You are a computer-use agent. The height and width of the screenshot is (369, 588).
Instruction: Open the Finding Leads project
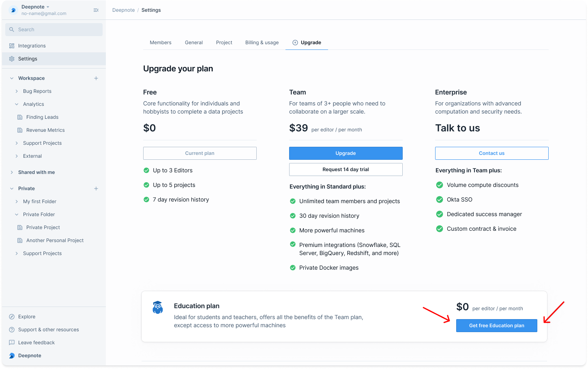[x=42, y=117]
